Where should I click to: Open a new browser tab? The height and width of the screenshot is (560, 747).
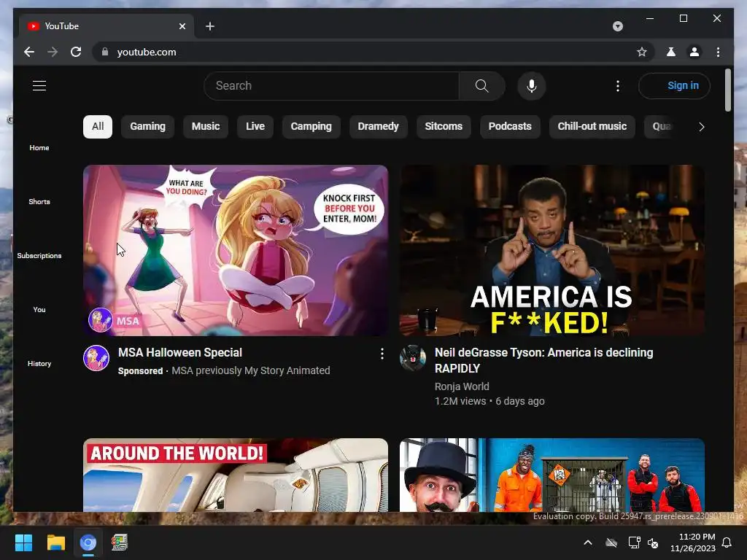coord(209,26)
